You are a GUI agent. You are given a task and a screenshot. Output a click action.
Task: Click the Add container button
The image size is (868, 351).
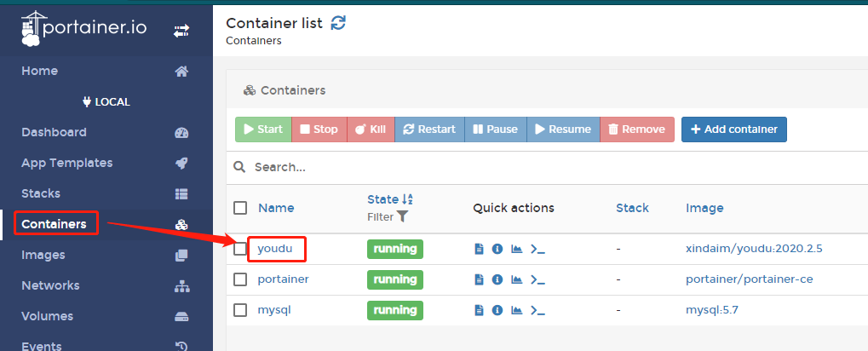point(734,129)
